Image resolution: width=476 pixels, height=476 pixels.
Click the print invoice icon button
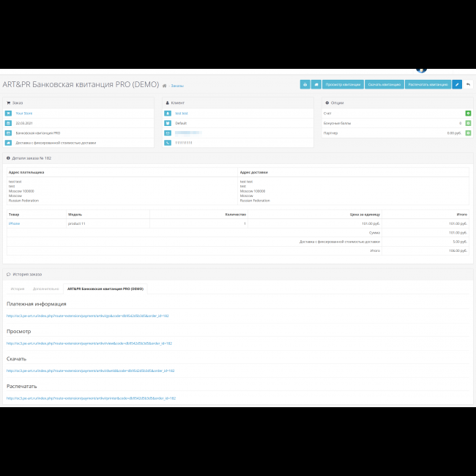tap(305, 85)
